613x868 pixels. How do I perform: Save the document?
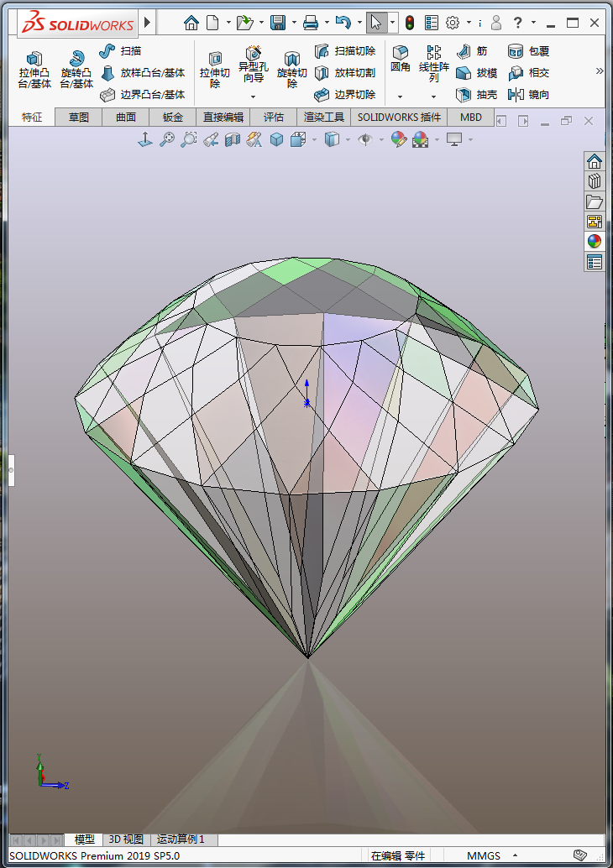277,23
